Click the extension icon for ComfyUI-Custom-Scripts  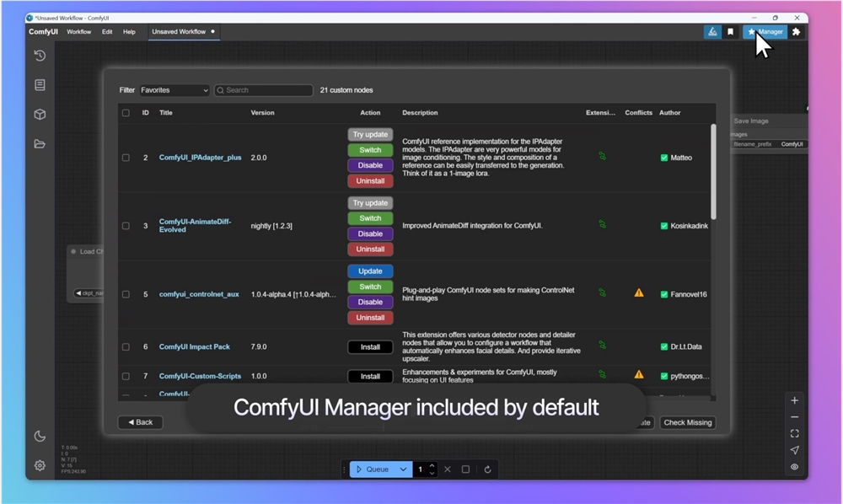pyautogui.click(x=602, y=374)
